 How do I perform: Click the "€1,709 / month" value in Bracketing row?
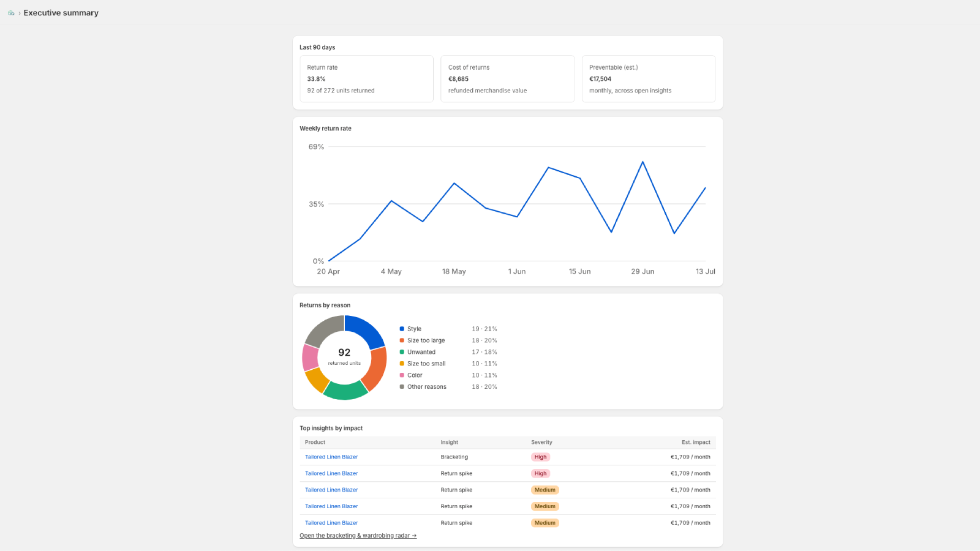point(690,457)
